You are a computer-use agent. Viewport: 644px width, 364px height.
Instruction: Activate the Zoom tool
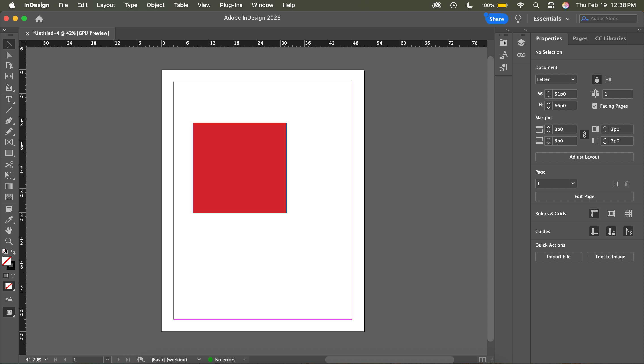(9, 241)
